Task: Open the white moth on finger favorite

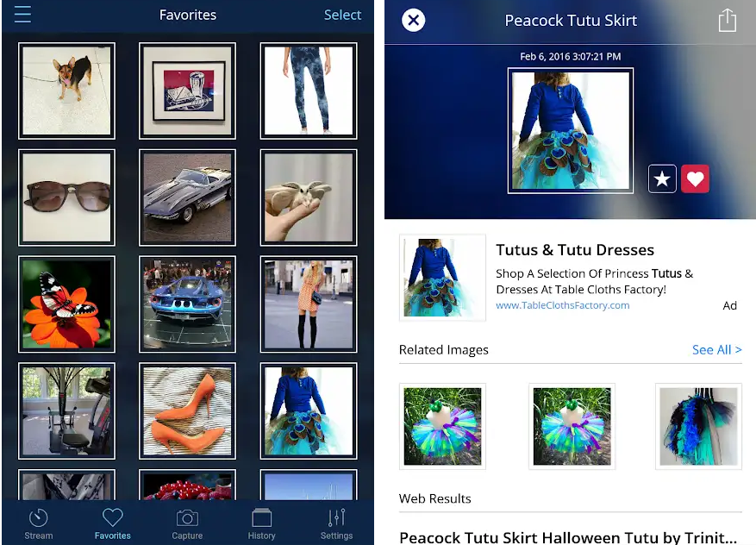Action: (x=309, y=197)
